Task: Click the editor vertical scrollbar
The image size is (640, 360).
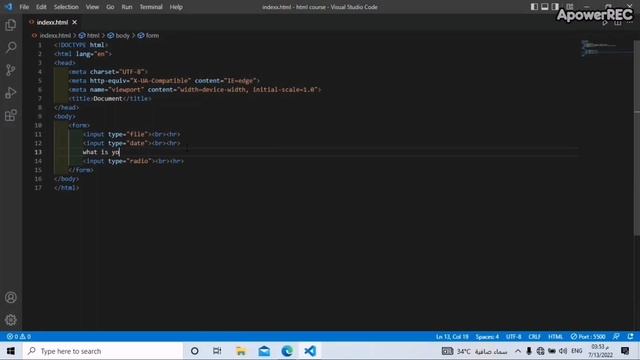Action: [x=637, y=138]
